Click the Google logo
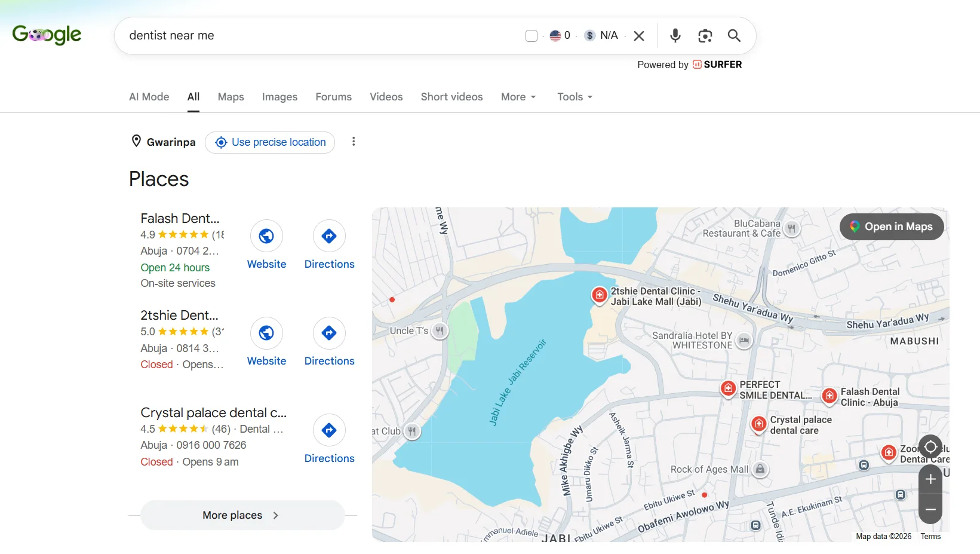This screenshot has height=554, width=980. tap(47, 35)
